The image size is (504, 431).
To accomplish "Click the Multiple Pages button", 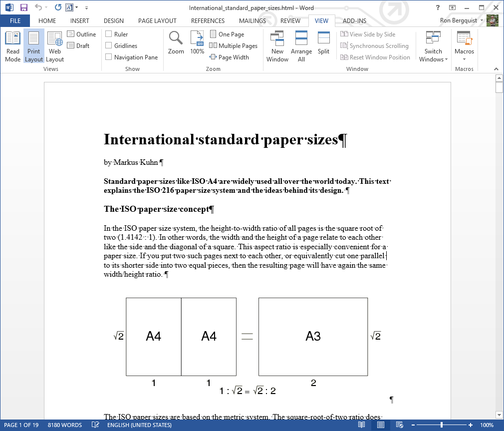I will pos(233,46).
